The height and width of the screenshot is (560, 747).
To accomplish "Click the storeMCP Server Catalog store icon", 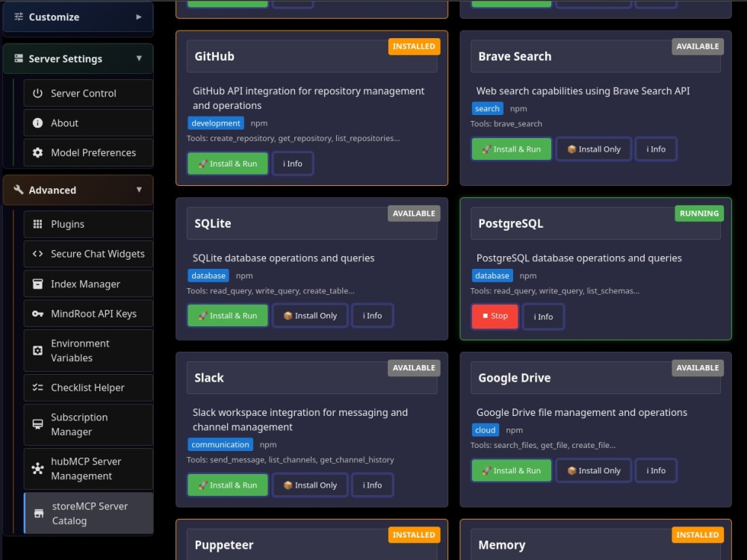I will click(x=39, y=514).
